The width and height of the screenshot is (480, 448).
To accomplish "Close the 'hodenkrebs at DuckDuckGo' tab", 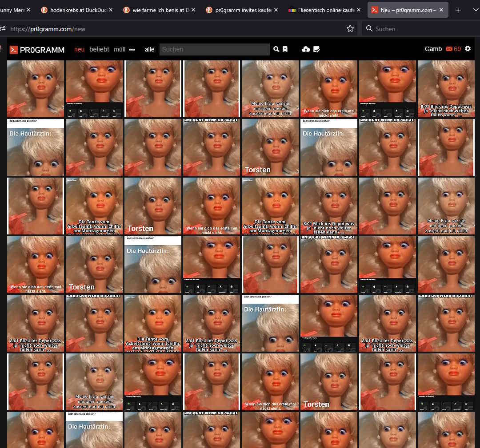I will pos(111,10).
